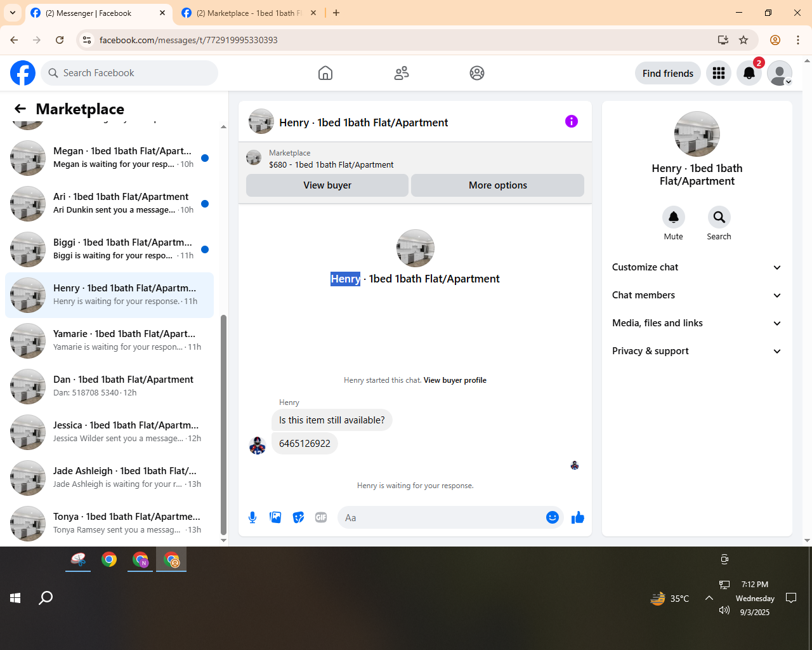Open the emoji picker in message box
Image resolution: width=812 pixels, height=650 pixels.
pos(553,517)
